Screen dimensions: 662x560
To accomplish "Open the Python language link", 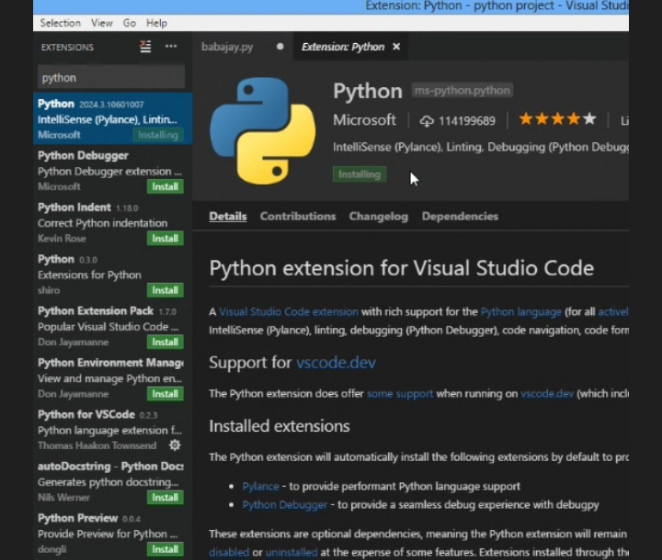I will (x=521, y=312).
